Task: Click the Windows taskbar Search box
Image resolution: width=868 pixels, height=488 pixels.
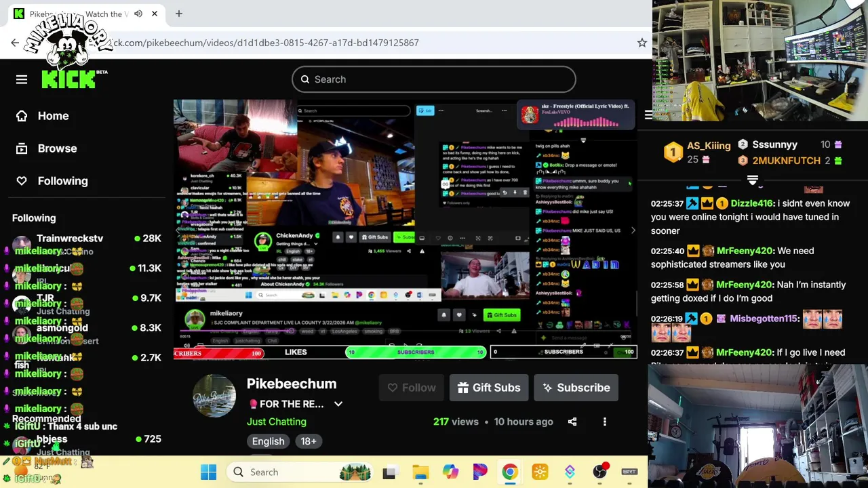Action: pos(301,472)
